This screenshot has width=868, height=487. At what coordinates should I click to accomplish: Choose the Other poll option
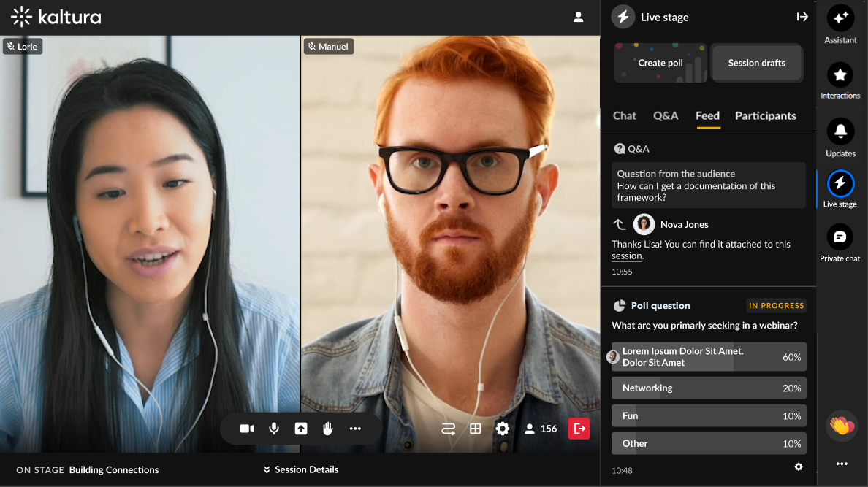point(709,443)
